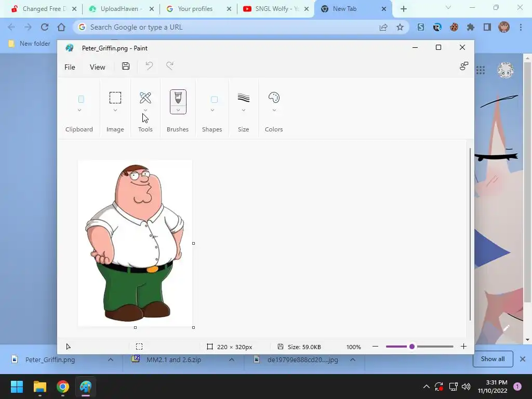This screenshot has height=399, width=532.
Task: Expand the Size dropdown chevron
Action: [x=244, y=110]
